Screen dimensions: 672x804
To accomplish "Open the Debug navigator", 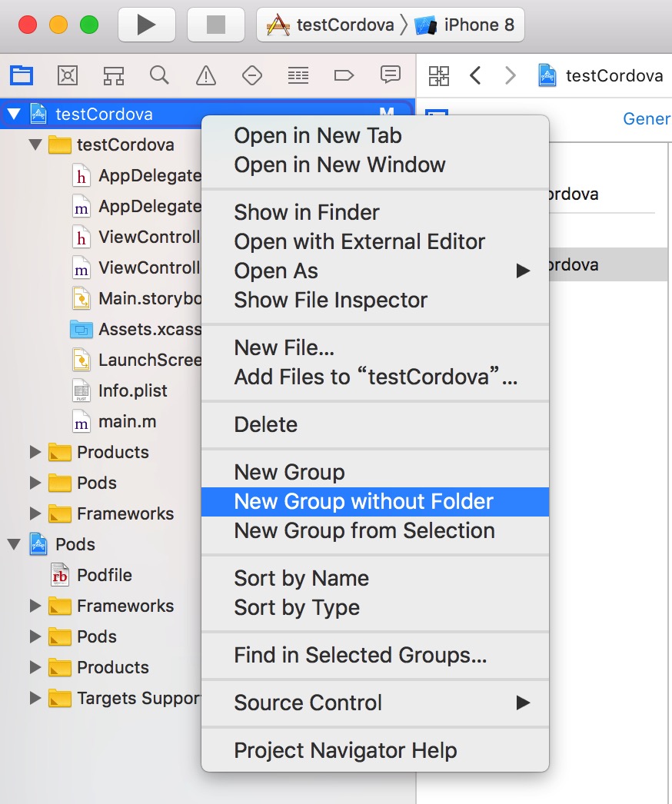I will 298,76.
